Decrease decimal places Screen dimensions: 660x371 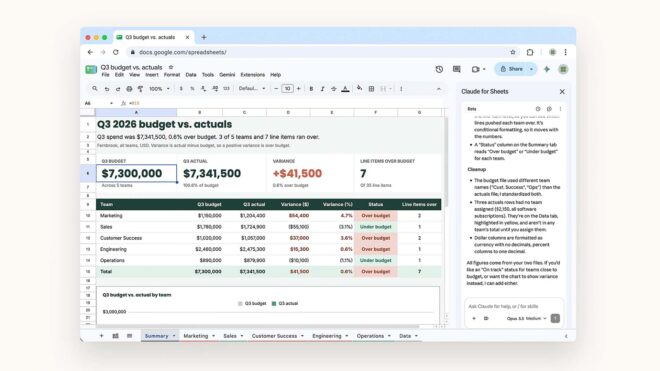(x=204, y=89)
